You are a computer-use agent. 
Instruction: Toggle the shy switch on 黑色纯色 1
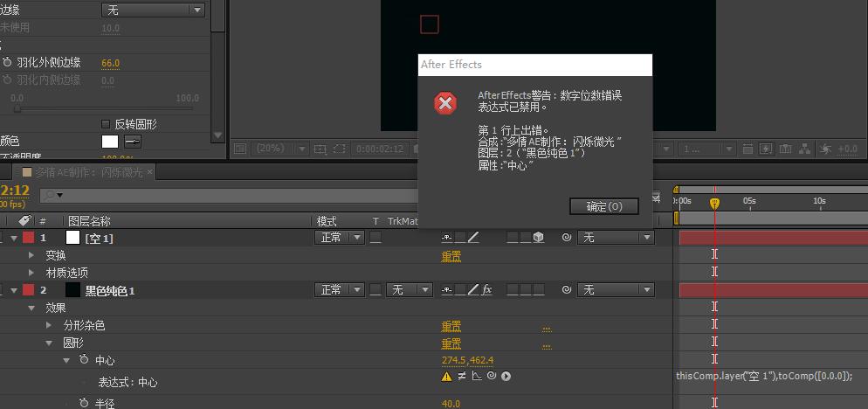(447, 289)
